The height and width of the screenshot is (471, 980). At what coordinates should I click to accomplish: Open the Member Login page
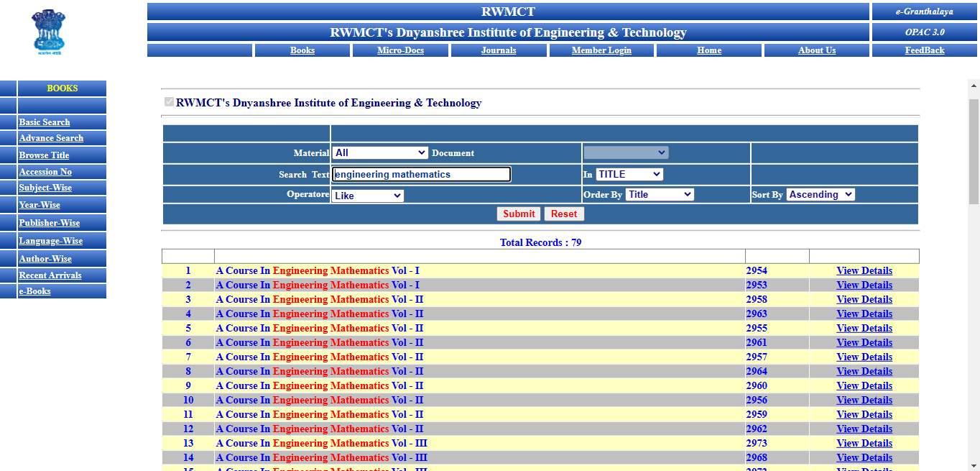point(601,50)
